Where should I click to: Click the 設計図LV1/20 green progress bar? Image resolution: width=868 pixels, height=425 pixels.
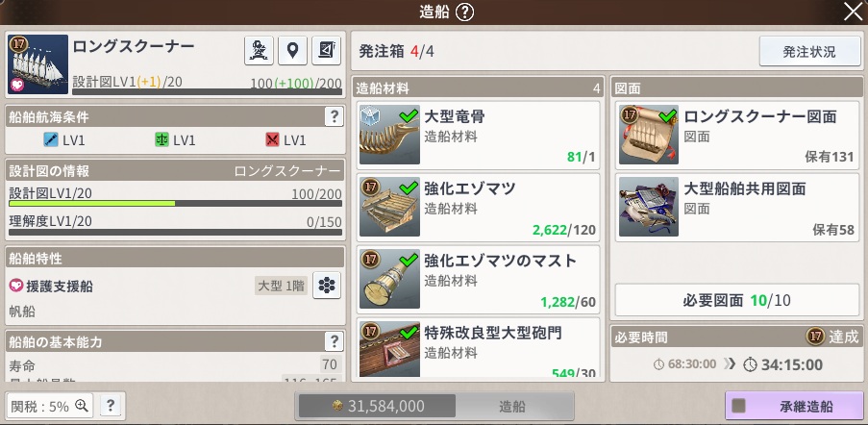176,204
